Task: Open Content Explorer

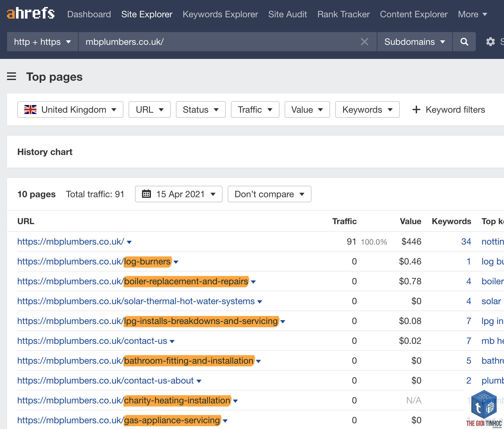Action: coord(414,14)
